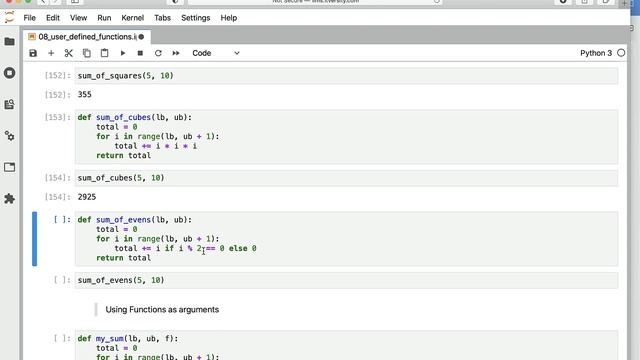Run the selected cell with play icon
This screenshot has height=360, width=640.
click(x=122, y=53)
